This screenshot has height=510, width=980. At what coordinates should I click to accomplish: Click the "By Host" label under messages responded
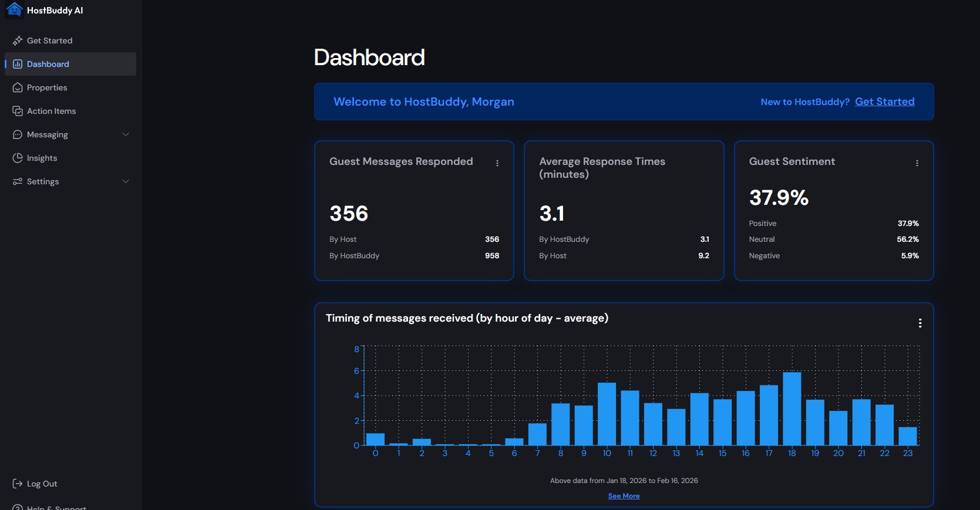pos(343,239)
